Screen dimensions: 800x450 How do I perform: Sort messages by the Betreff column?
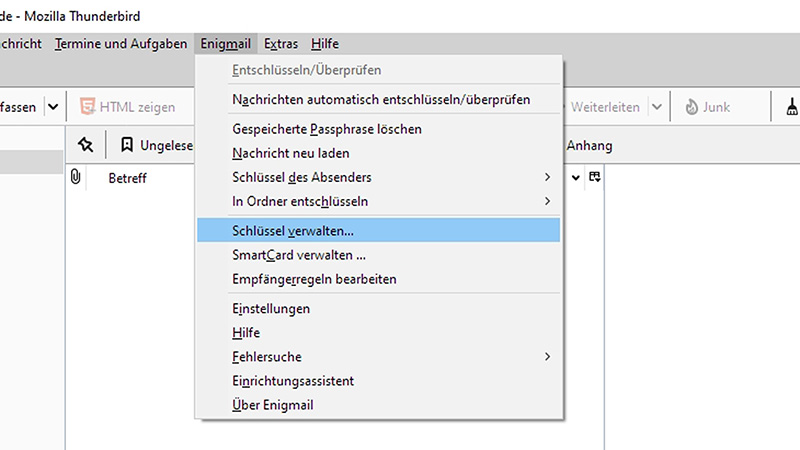tap(128, 177)
